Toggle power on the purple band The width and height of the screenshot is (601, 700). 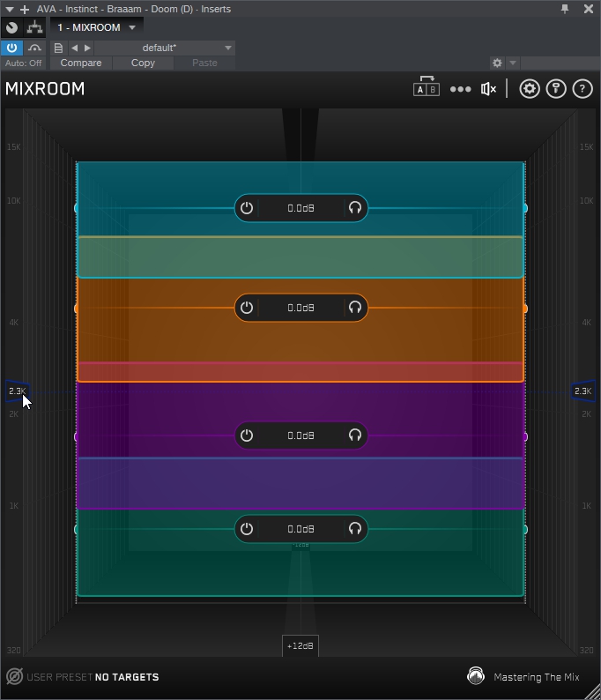click(x=247, y=436)
